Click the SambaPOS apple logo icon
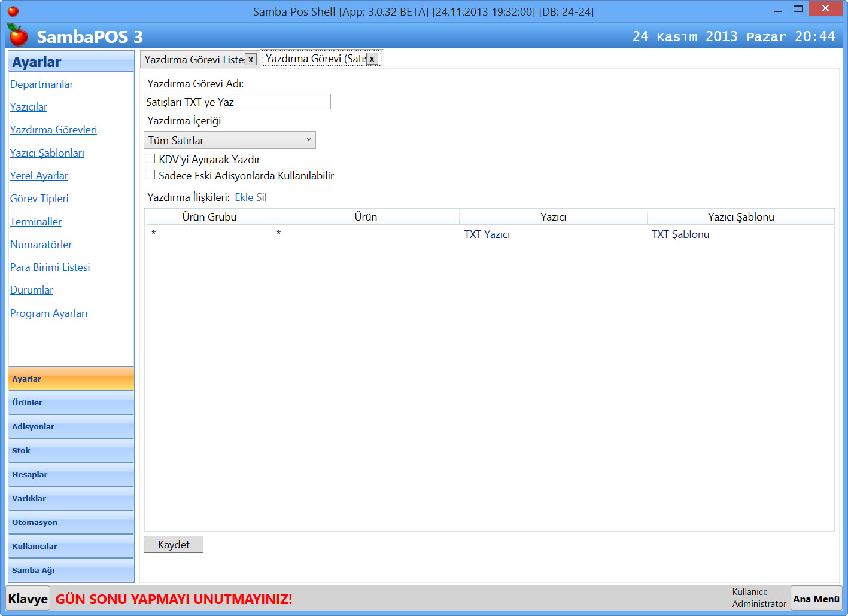 point(18,35)
